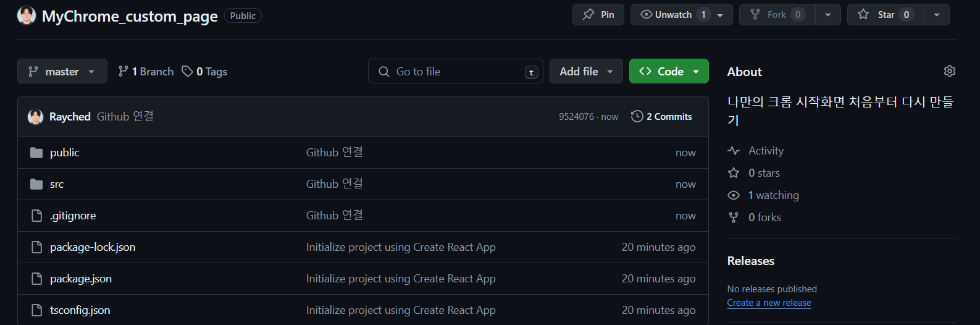Open the tsconfig.json file
The image size is (980, 325).
pos(80,310)
